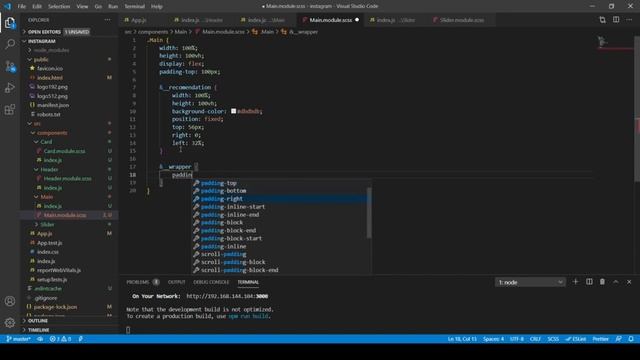
Task: Switch to the App.js editor tab
Action: [139, 20]
